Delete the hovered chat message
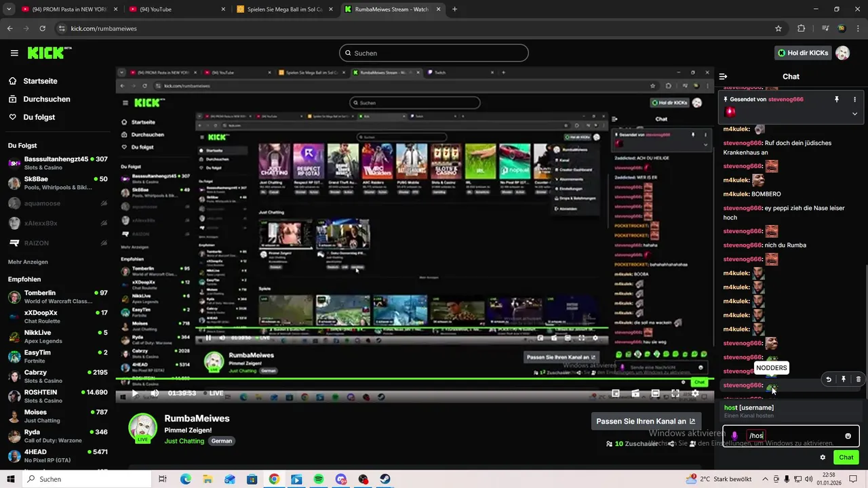The width and height of the screenshot is (868, 488). click(x=858, y=380)
